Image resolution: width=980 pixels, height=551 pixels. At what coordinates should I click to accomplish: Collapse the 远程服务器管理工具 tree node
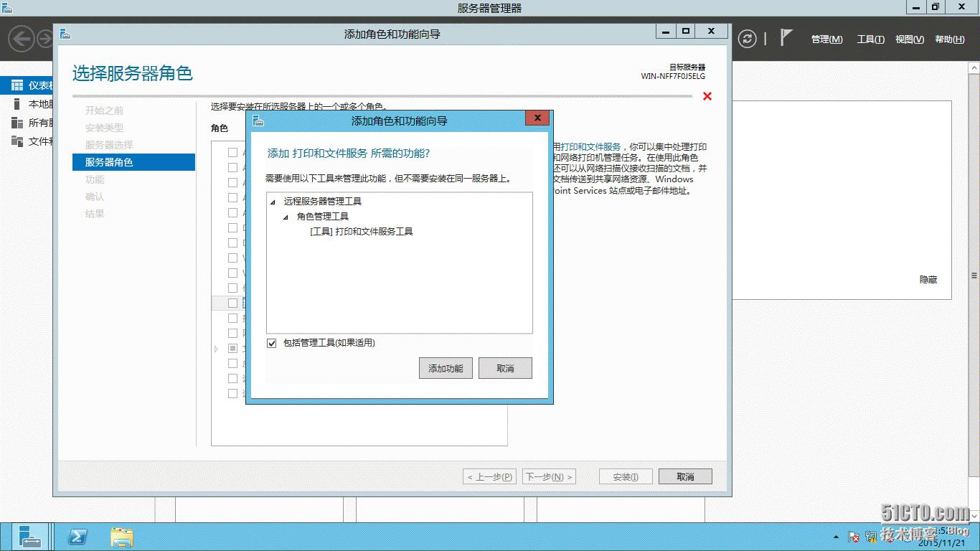coord(272,201)
